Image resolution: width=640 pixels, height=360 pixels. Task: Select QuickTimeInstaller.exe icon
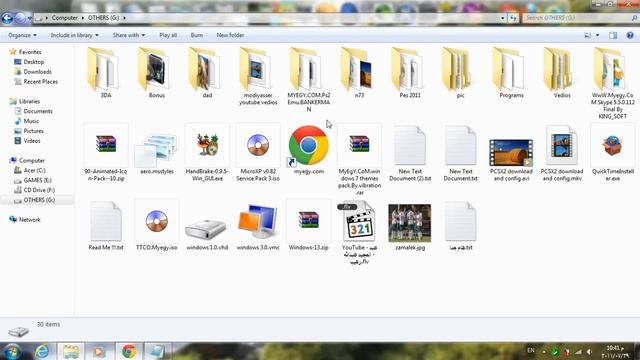pyautogui.click(x=613, y=153)
